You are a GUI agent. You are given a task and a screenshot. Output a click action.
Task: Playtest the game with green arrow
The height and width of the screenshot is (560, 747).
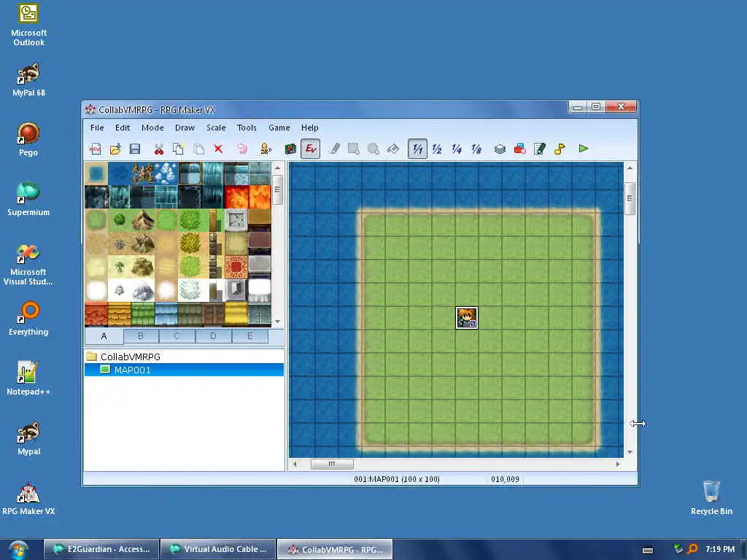pos(584,149)
